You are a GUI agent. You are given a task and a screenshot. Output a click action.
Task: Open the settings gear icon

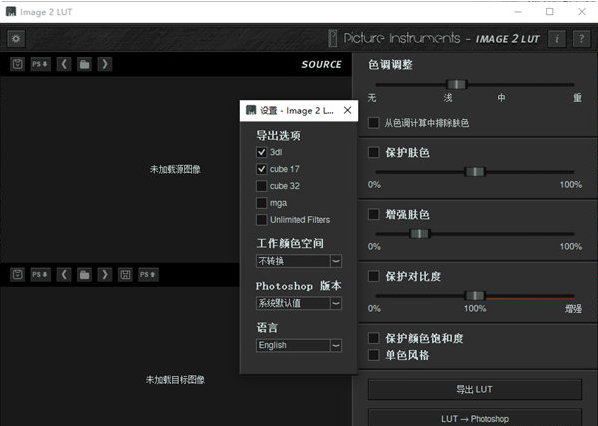[16, 39]
